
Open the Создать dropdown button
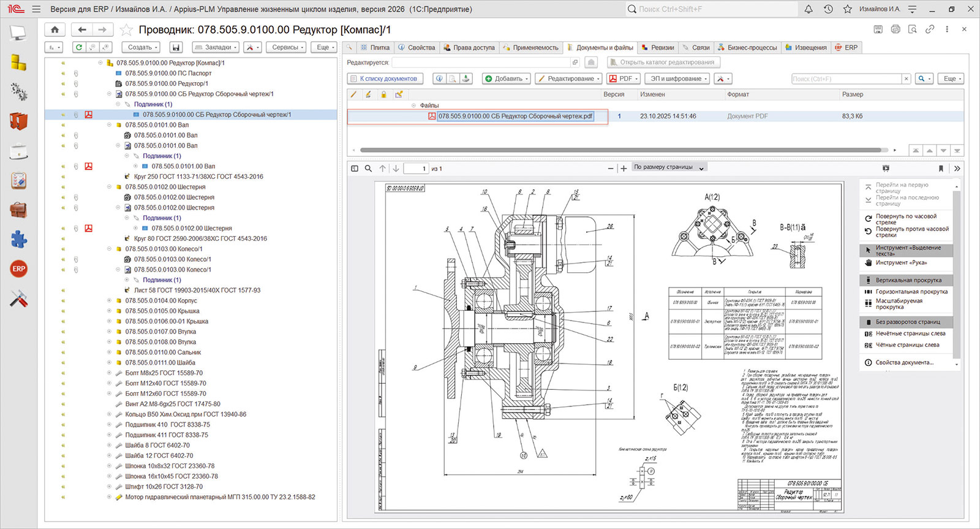click(142, 47)
